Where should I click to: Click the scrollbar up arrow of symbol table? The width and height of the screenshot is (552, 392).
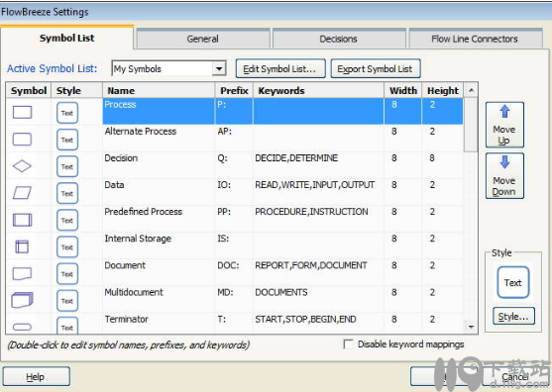click(471, 90)
